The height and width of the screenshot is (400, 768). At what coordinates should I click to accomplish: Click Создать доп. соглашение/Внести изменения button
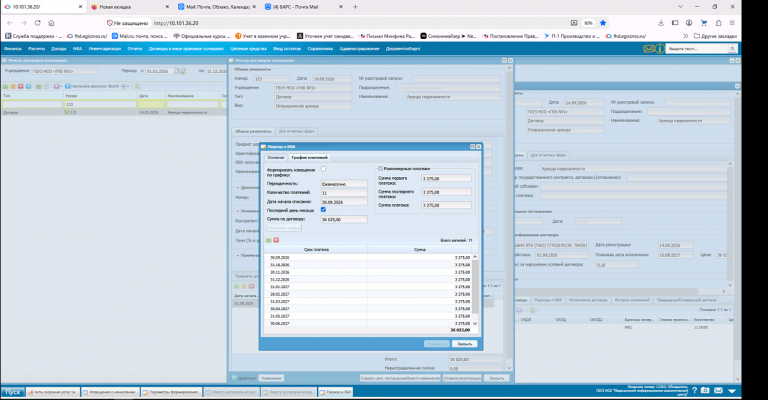pos(400,378)
